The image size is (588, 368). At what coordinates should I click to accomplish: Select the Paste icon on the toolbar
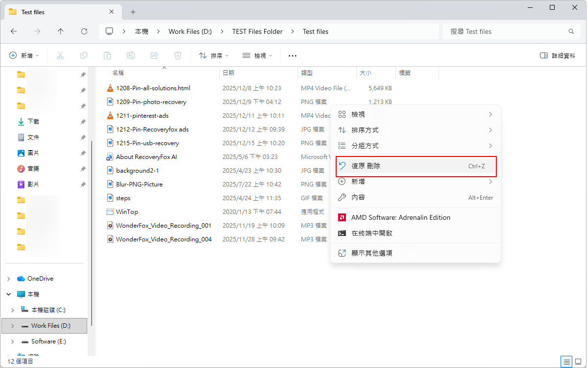tap(107, 55)
